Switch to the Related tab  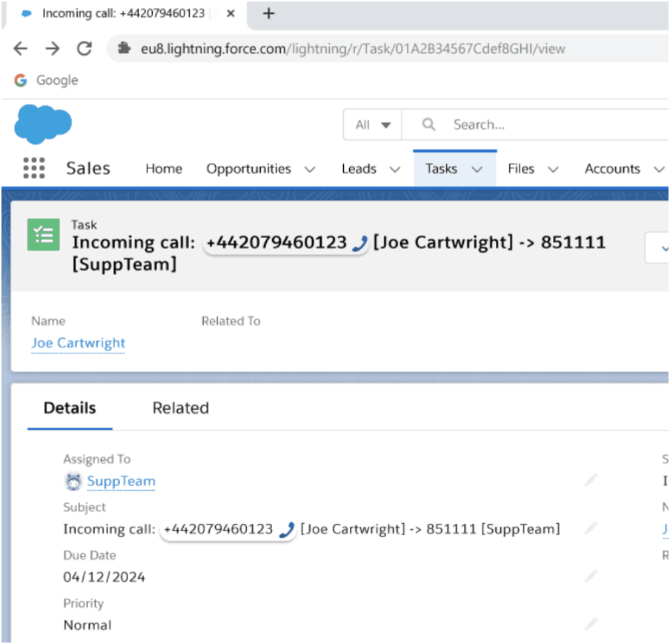click(181, 408)
